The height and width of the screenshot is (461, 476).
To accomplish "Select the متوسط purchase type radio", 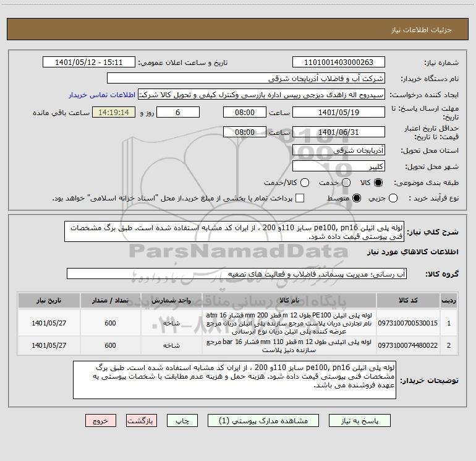I will (357, 198).
